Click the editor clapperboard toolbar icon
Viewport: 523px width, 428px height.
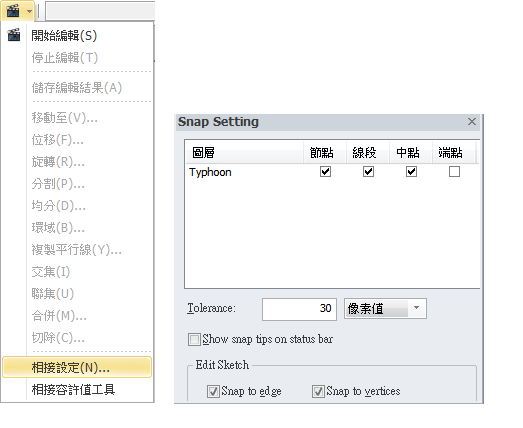pos(13,11)
